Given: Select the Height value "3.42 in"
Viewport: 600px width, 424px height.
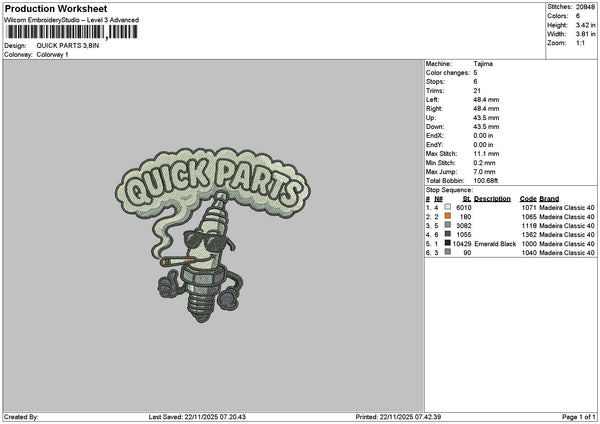Looking at the screenshot, I should [585, 25].
